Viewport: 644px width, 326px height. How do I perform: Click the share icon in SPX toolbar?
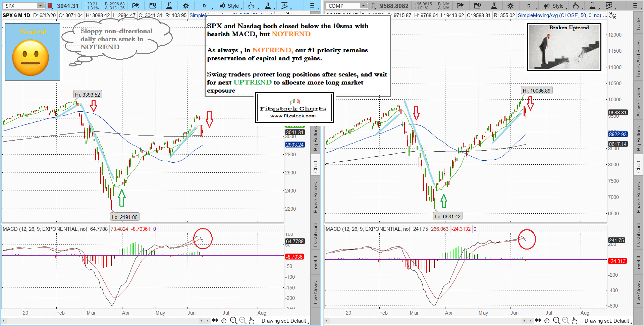[136, 6]
